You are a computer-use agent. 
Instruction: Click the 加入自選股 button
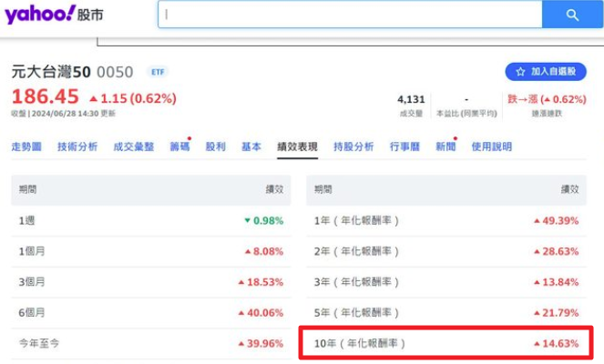point(546,72)
